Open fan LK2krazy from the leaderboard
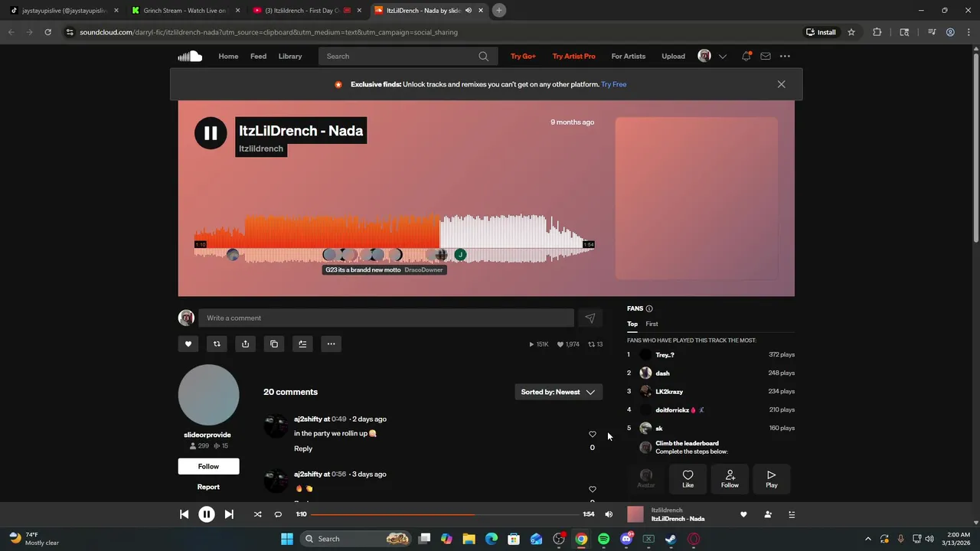 click(x=669, y=391)
